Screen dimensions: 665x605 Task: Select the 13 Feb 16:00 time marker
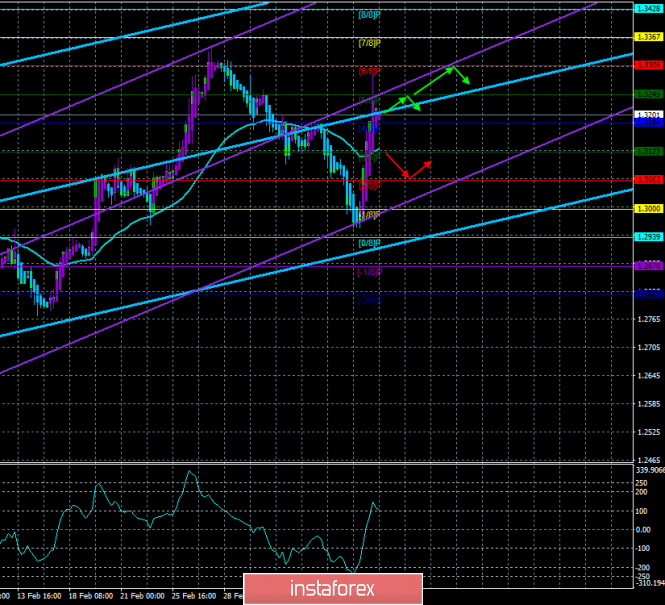tap(39, 596)
